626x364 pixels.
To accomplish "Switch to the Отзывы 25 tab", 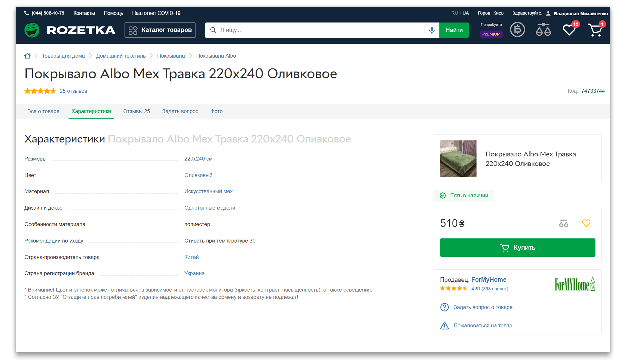I will [136, 111].
